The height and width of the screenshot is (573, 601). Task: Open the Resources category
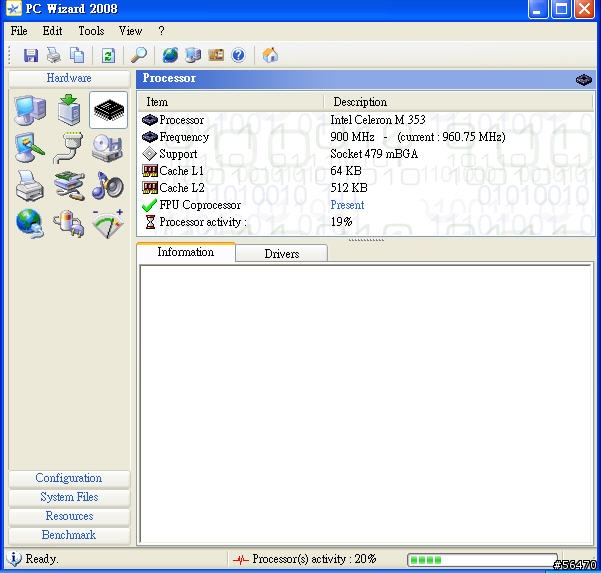[x=69, y=516]
